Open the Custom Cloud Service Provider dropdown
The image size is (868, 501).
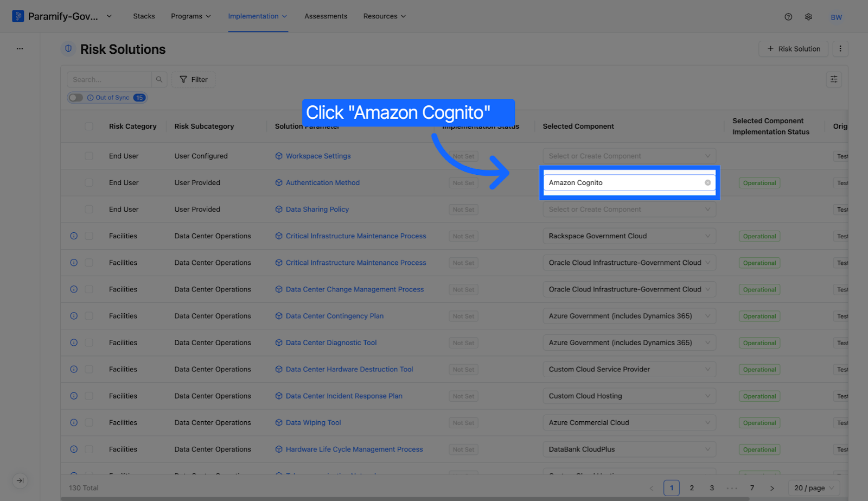pos(629,369)
